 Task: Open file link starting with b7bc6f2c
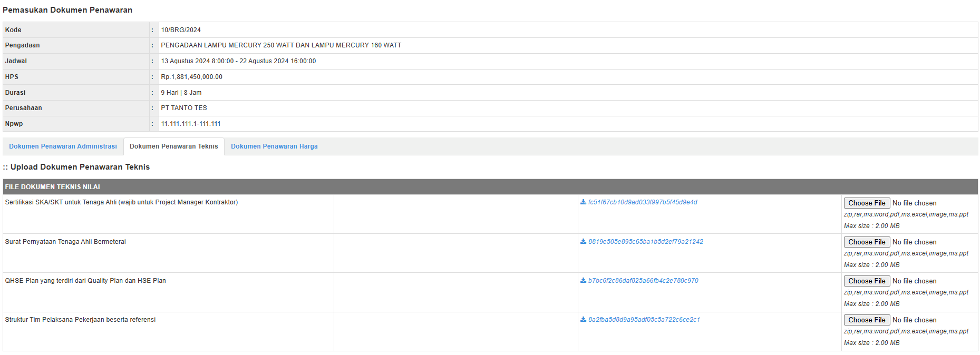(x=643, y=281)
